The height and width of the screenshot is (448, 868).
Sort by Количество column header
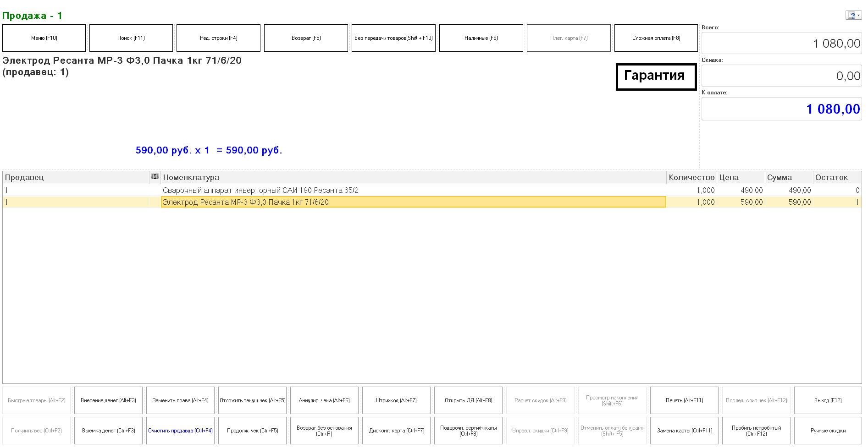click(691, 177)
